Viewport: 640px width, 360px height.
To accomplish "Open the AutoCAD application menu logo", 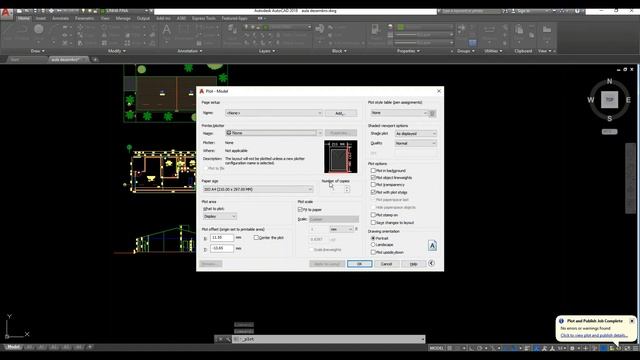I will coord(6,13).
